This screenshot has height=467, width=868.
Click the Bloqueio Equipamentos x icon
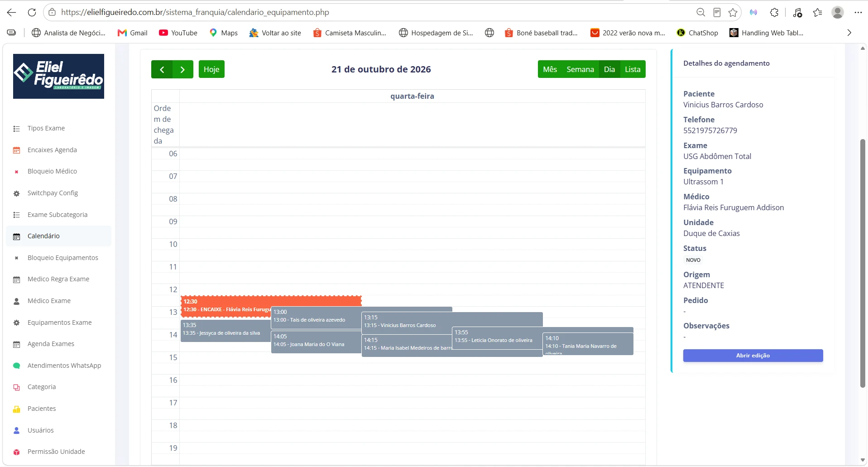coord(17,258)
